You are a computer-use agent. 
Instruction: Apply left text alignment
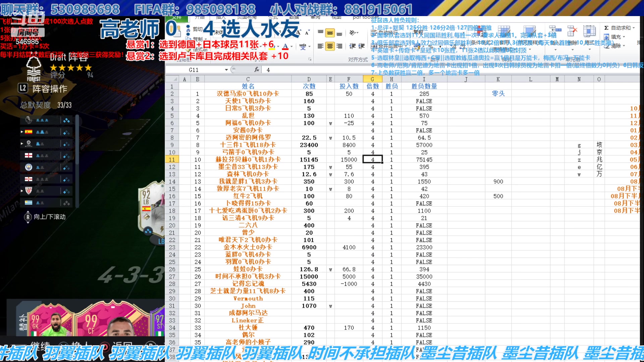pos(321,46)
